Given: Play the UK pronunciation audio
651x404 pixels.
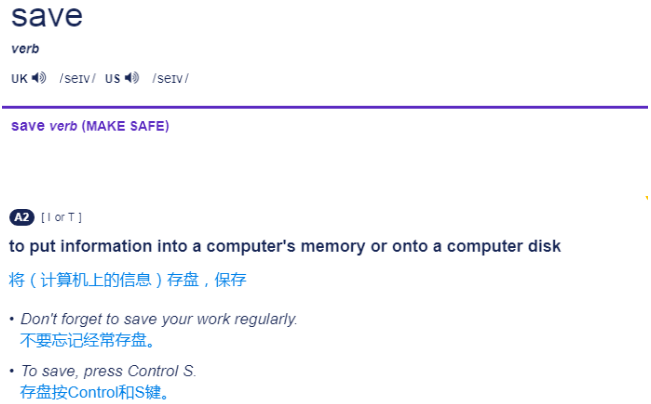Looking at the screenshot, I should pyautogui.click(x=39, y=78).
